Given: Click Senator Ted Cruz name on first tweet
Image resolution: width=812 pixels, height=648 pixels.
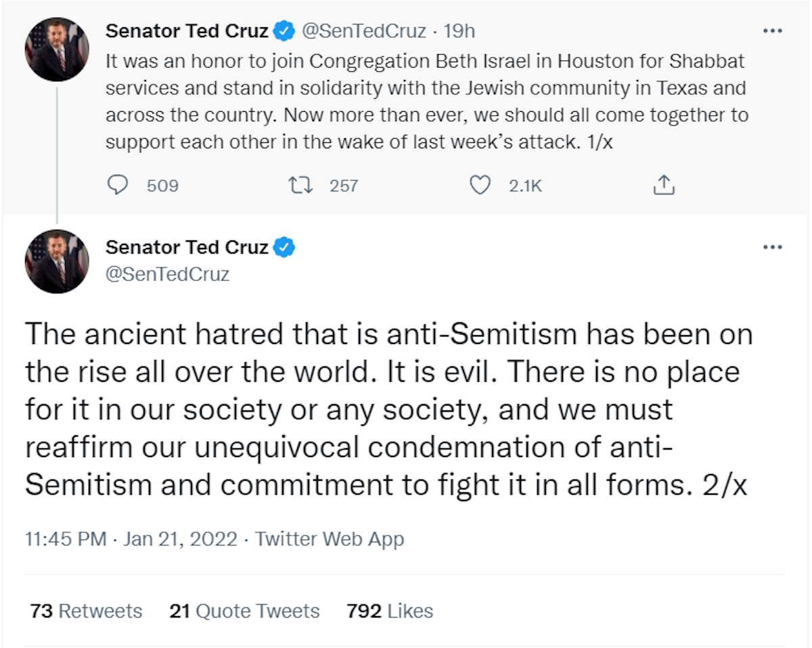Looking at the screenshot, I should 187,31.
